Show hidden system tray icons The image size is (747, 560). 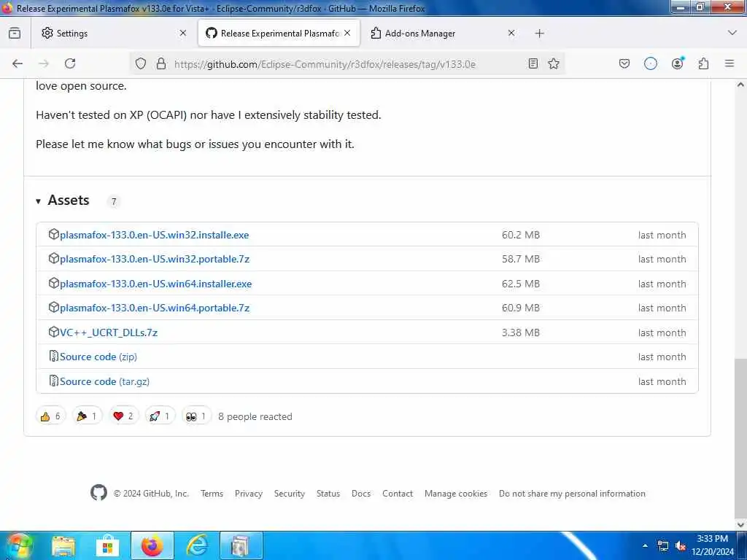645,545
